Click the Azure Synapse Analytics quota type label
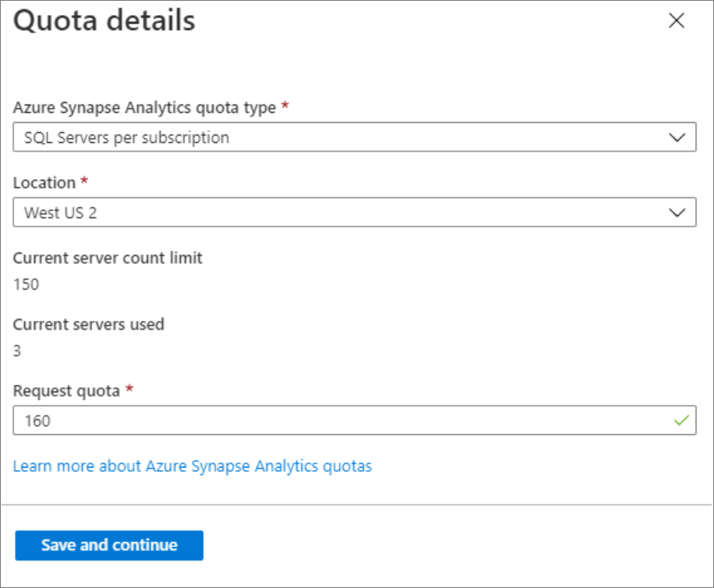Viewport: 714px width, 588px height. [x=144, y=108]
